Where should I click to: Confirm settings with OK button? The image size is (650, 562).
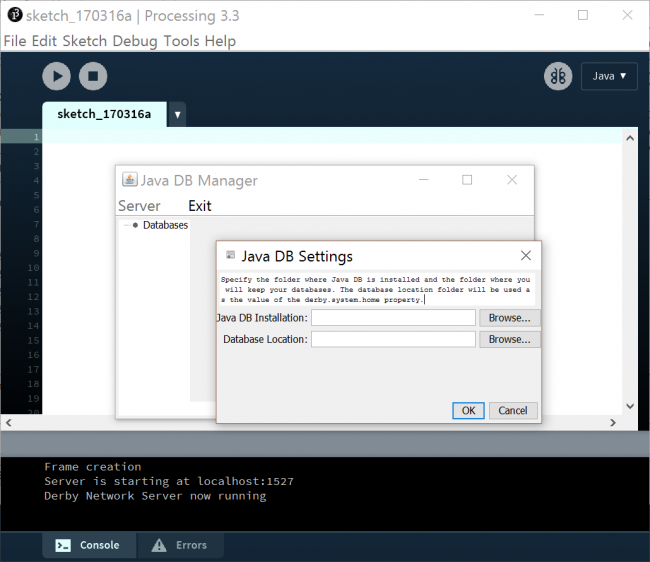pos(468,411)
